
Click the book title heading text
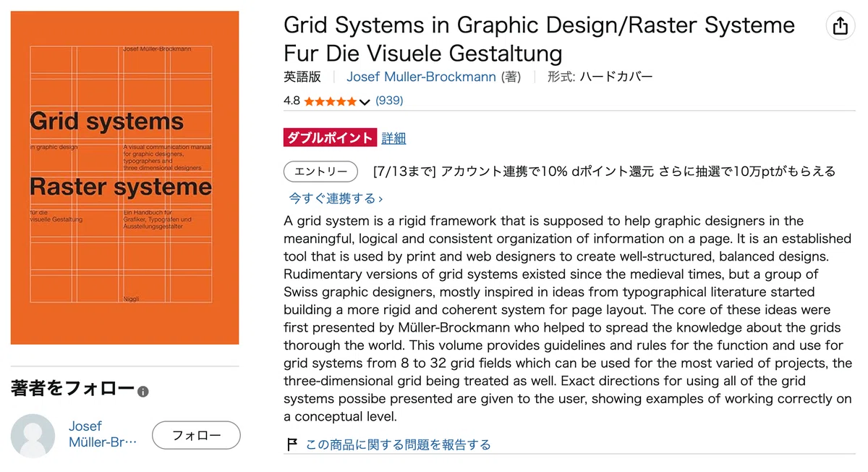coord(539,39)
